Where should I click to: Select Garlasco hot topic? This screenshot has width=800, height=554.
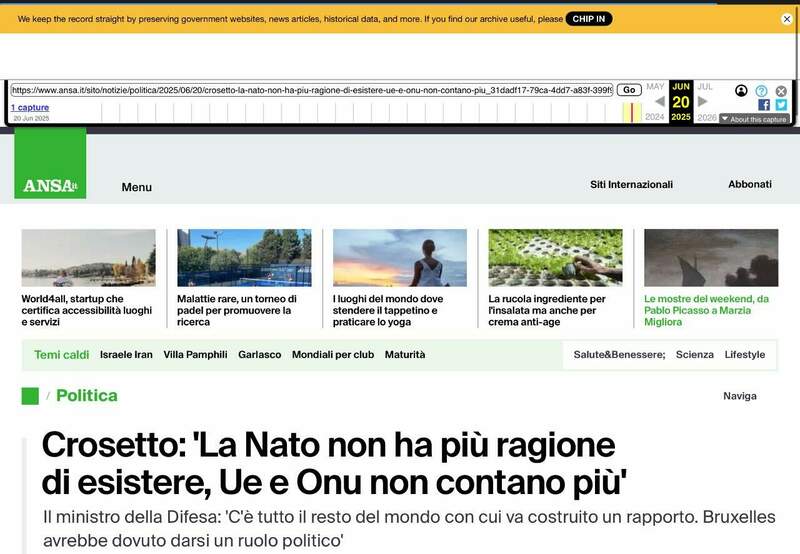260,355
